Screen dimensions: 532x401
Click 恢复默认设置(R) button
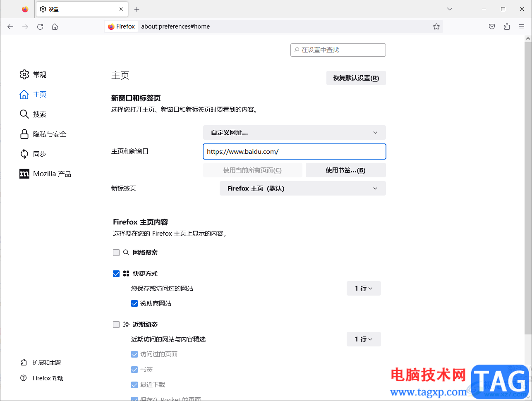(x=356, y=78)
